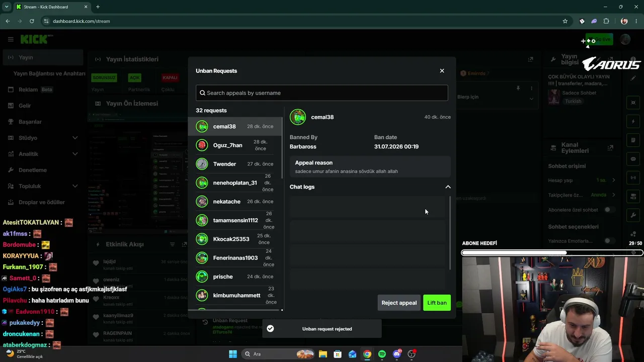
Task: Open Droplar ve ödüller in the sidebar
Action: point(43,202)
